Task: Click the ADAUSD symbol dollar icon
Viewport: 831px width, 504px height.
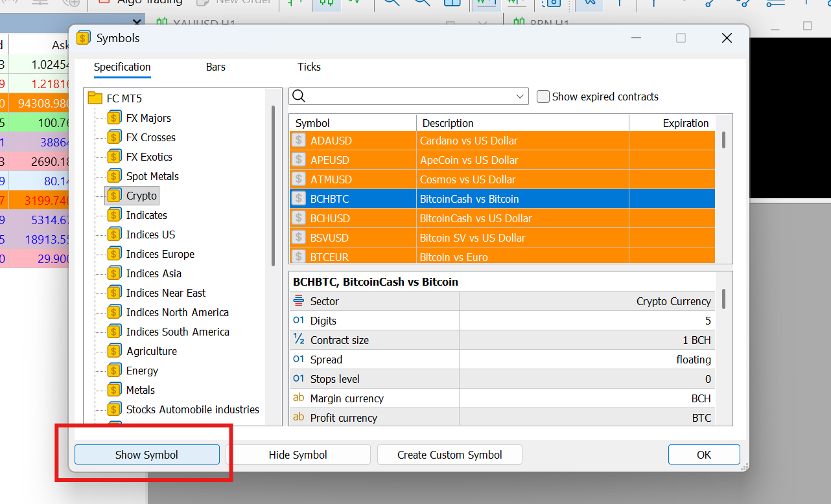Action: (299, 141)
